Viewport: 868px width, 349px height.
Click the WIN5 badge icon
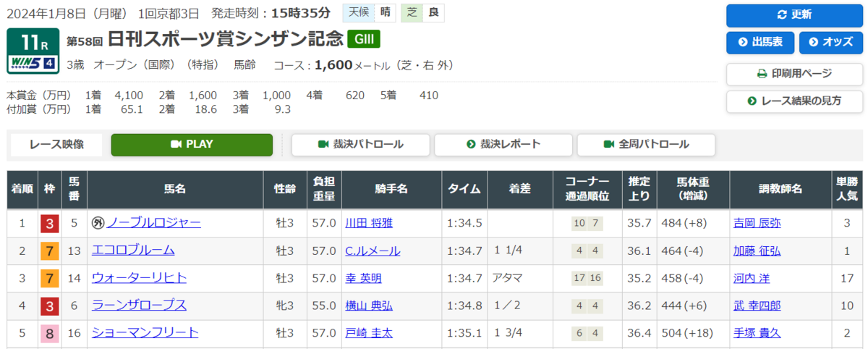(33, 64)
